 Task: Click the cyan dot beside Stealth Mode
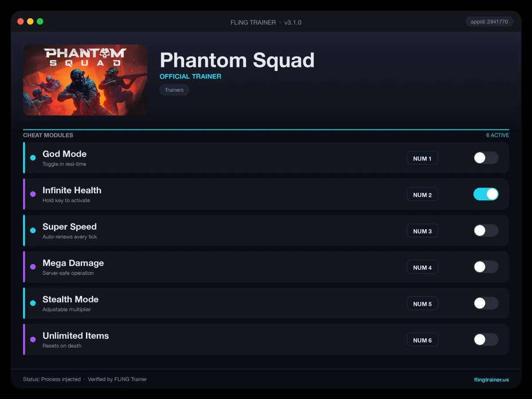[33, 303]
